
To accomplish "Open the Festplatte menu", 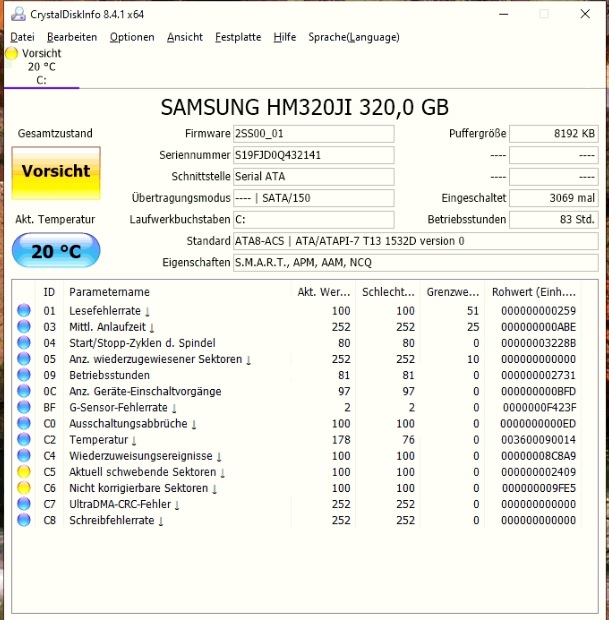I will (238, 37).
